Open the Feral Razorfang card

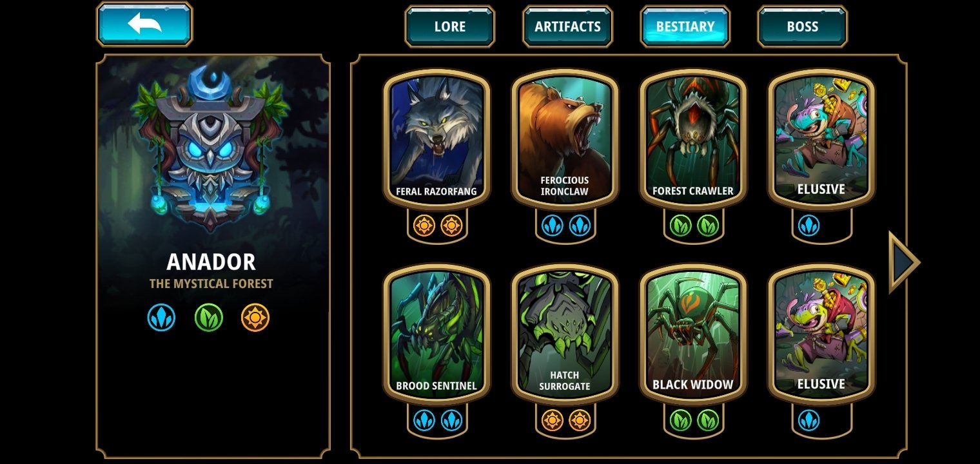[x=436, y=139]
